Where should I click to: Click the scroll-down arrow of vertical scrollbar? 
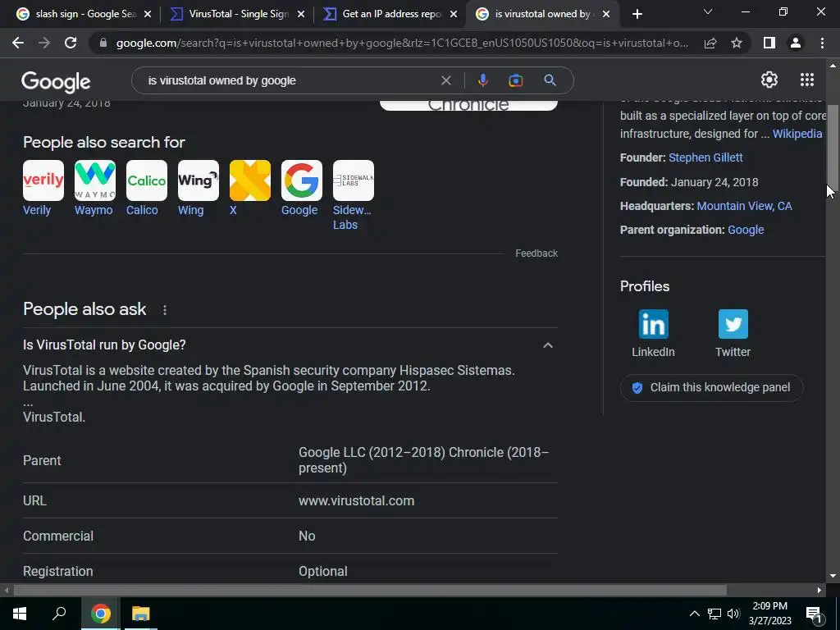pyautogui.click(x=832, y=576)
